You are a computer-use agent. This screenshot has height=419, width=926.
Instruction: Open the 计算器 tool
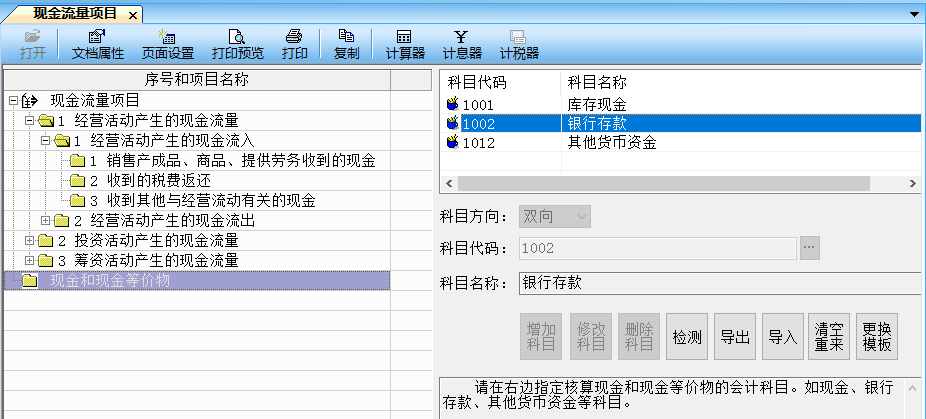coord(405,44)
